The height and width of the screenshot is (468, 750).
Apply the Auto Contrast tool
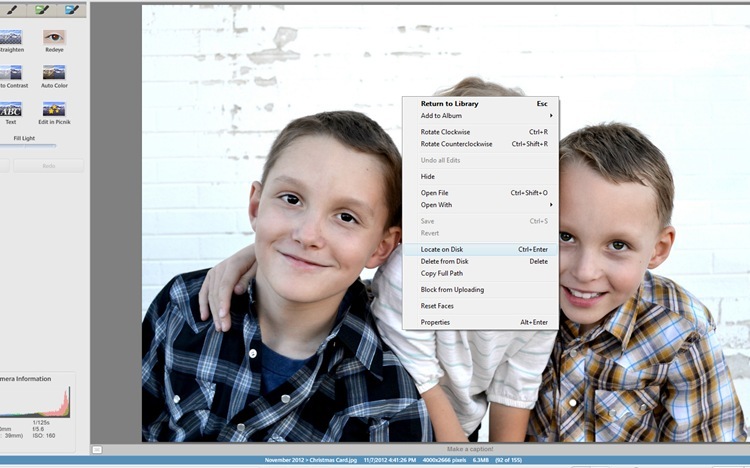(11, 73)
